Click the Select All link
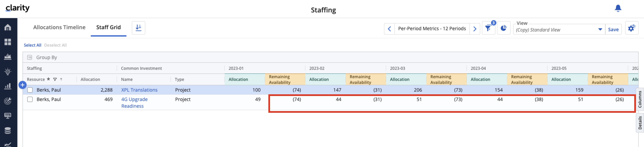The width and height of the screenshot is (644, 147). point(32,45)
